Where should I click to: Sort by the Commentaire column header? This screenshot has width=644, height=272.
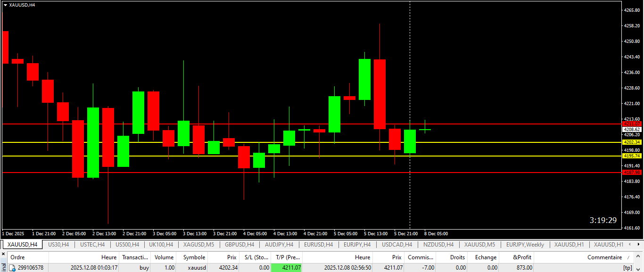pos(585,257)
